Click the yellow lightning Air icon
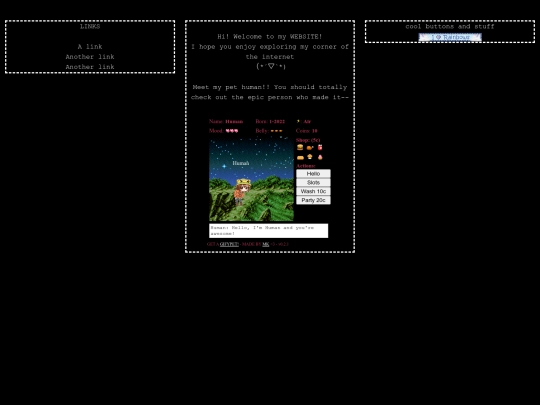The image size is (540, 405). click(299, 121)
